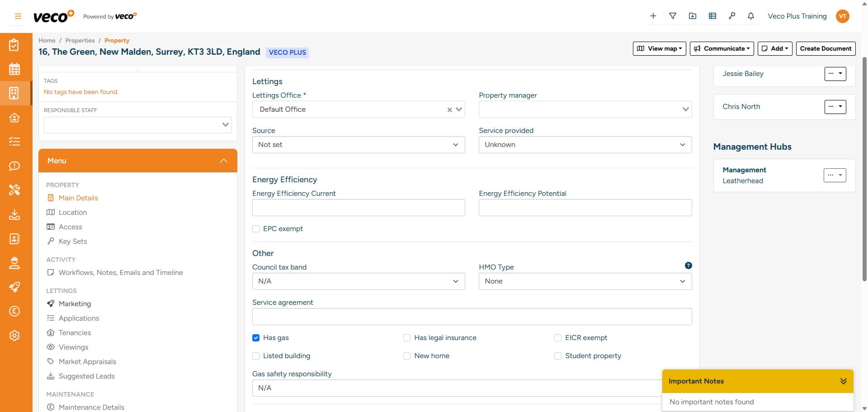This screenshot has height=412, width=868.
Task: Open the calendar icon in left sidebar
Action: pos(14,69)
